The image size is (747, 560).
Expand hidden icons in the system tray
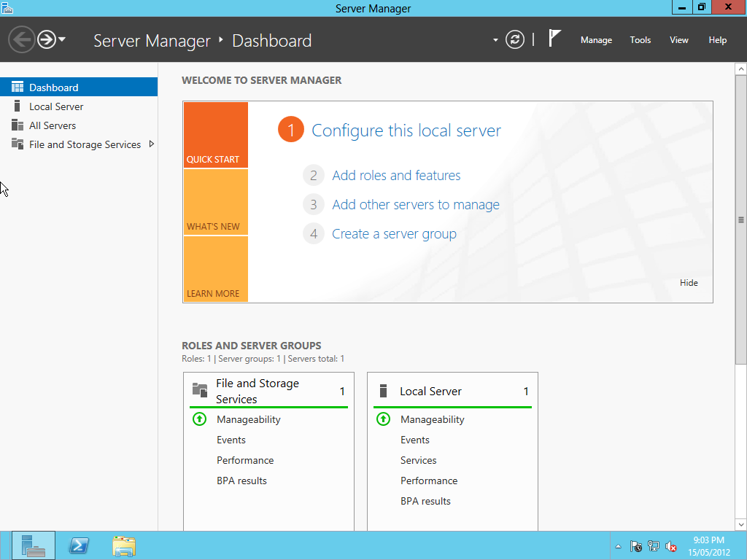[x=617, y=545]
